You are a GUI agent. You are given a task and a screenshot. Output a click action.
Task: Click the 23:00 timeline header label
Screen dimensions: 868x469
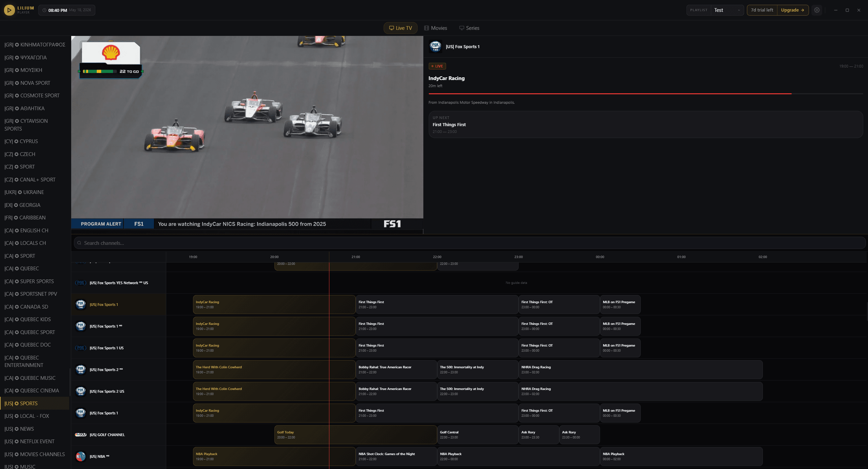(x=518, y=257)
